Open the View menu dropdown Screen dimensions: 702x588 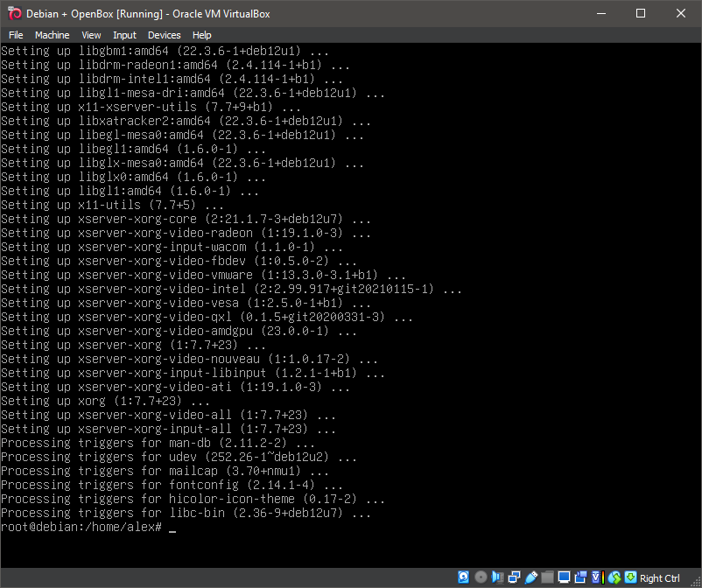[91, 35]
